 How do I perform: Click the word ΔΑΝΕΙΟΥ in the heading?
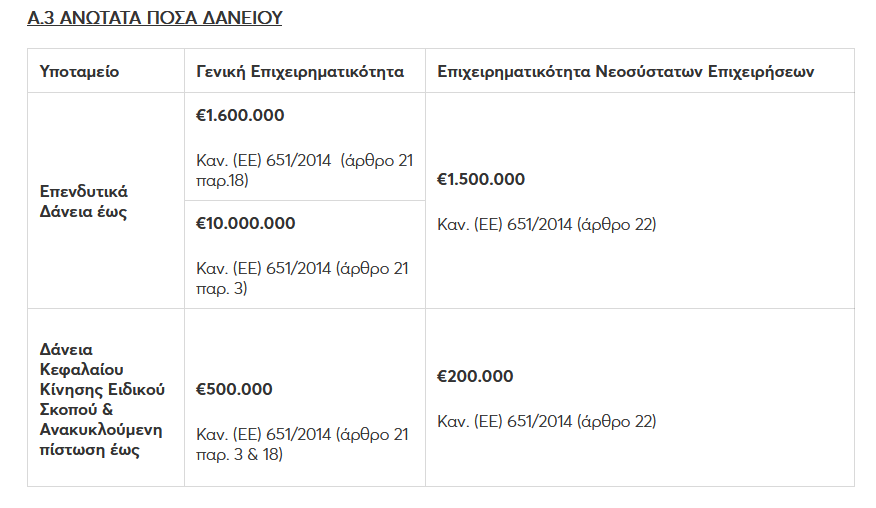point(239,18)
